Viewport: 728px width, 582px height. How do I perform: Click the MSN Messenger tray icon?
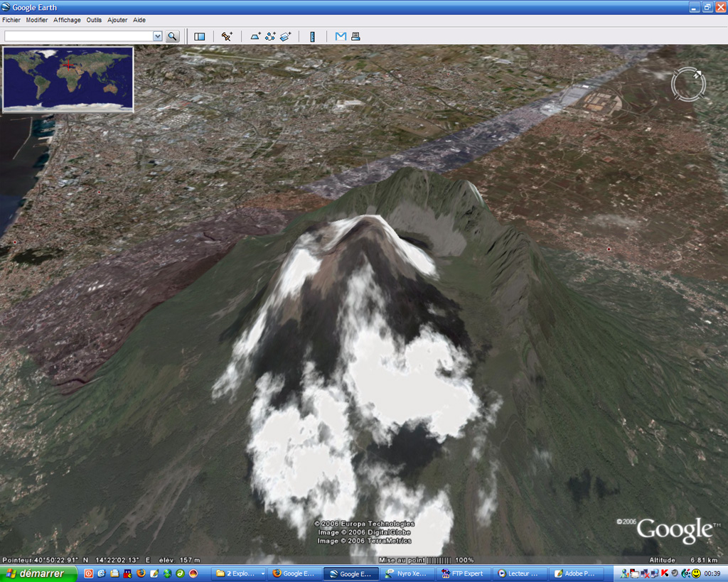(626, 573)
